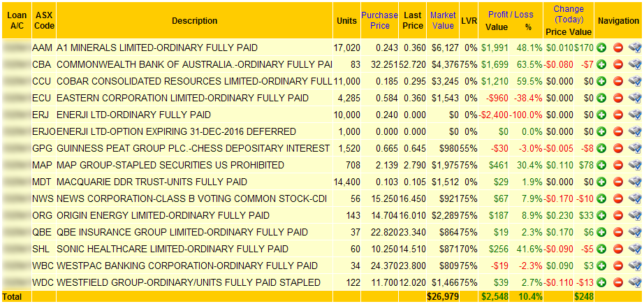Screen dimensions: 644x304
Task: Select the COMMONWEALTH BANK OF AUSTRALIA description
Action: [194, 64]
